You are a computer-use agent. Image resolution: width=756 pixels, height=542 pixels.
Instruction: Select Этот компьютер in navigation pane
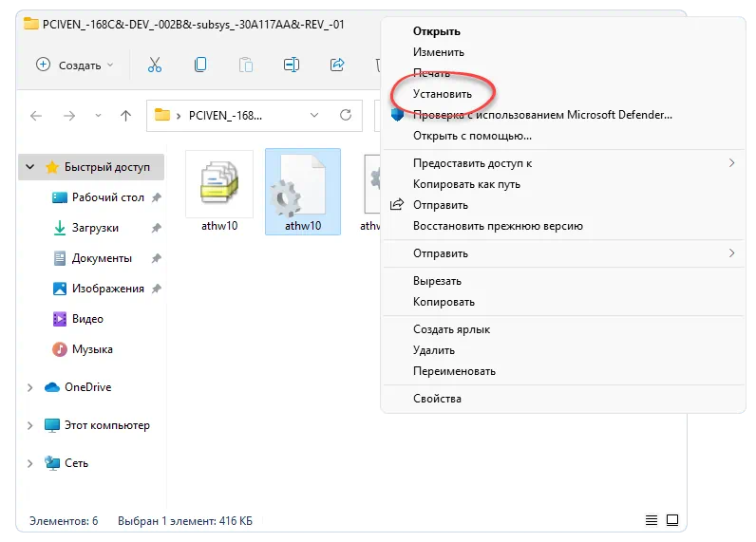(107, 425)
